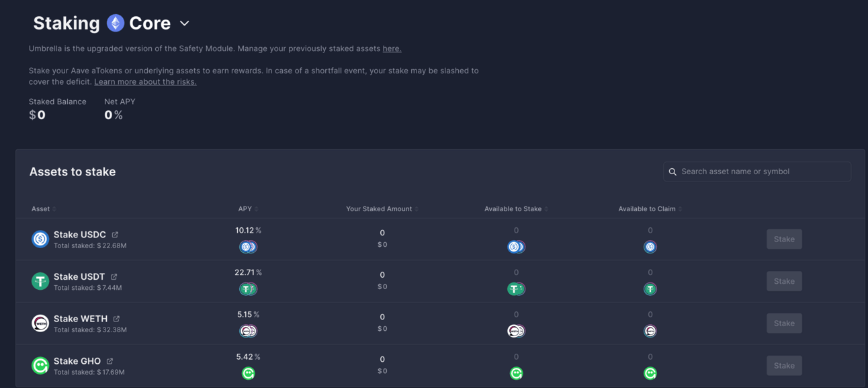Click USDT icon in Available to Claim column
Viewport: 868px width, 388px height.
tap(650, 289)
